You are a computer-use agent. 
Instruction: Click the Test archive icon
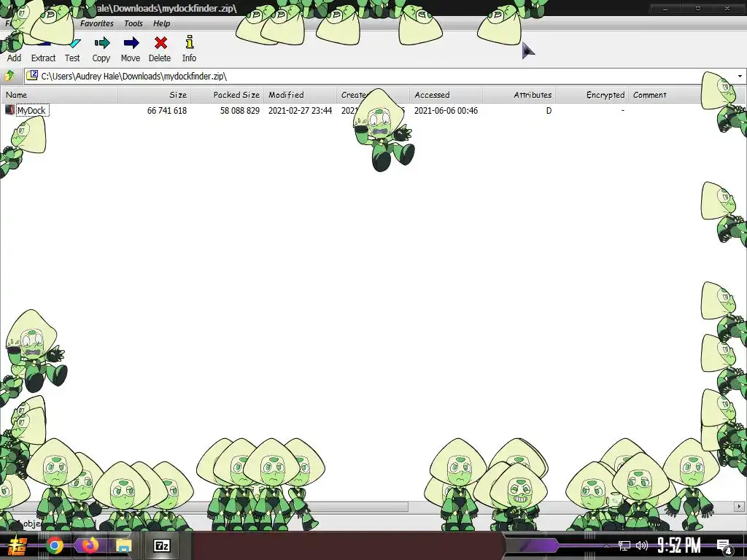pyautogui.click(x=74, y=44)
